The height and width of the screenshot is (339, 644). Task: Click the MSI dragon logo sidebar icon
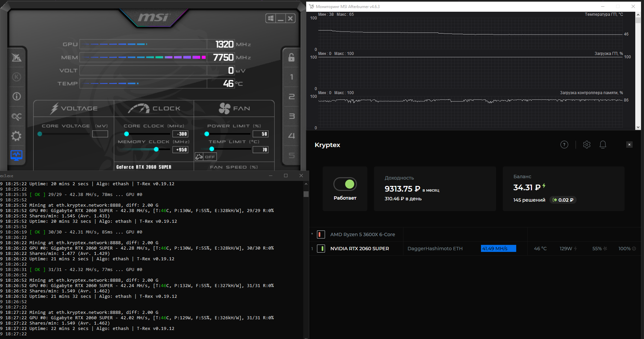pos(16,58)
